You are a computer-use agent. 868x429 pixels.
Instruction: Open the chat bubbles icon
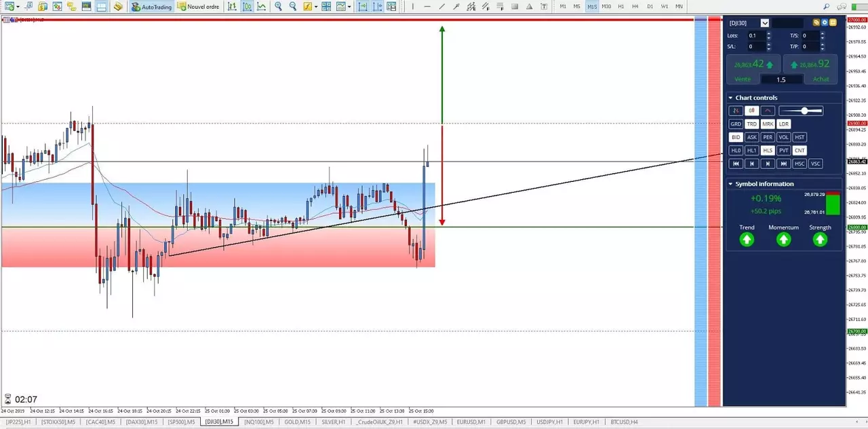click(x=842, y=6)
